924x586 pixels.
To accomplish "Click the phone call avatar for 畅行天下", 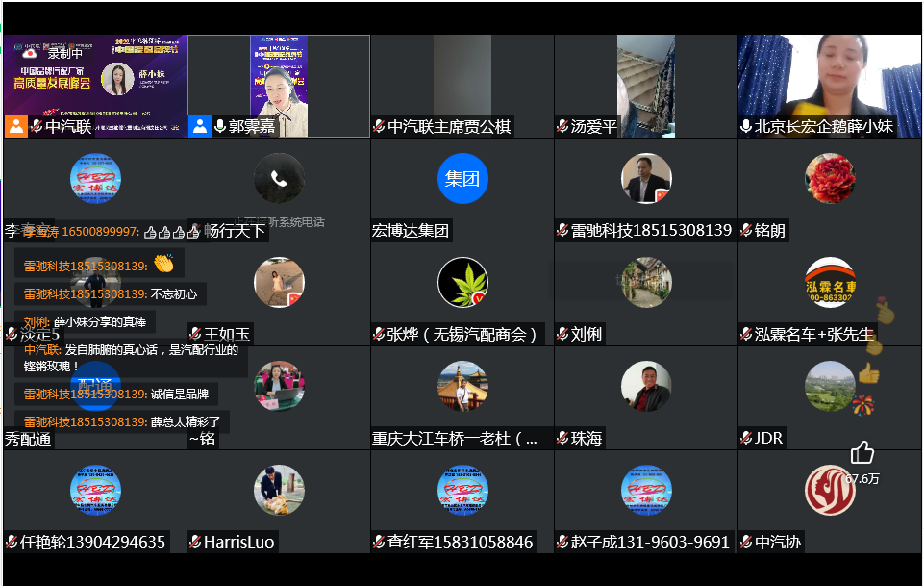I will [x=279, y=178].
